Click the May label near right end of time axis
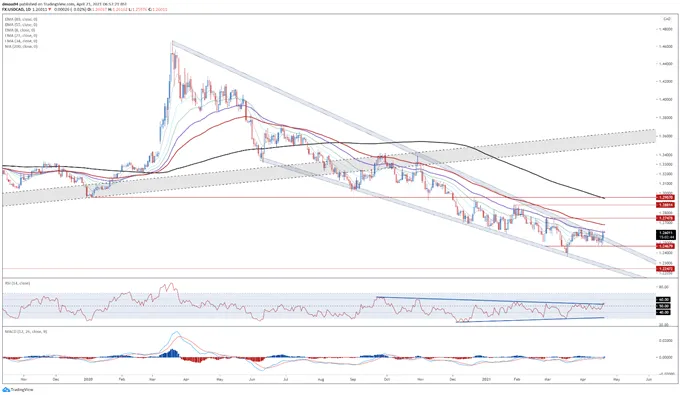The image size is (680, 395). [616, 379]
